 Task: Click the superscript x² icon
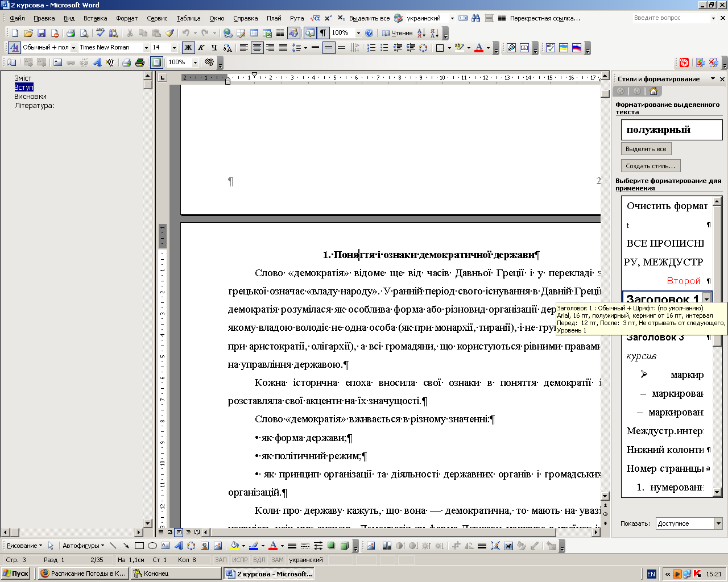pos(328,18)
